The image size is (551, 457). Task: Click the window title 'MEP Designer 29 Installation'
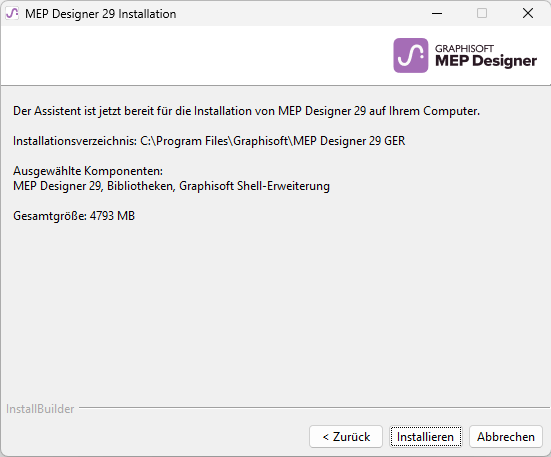pos(101,14)
